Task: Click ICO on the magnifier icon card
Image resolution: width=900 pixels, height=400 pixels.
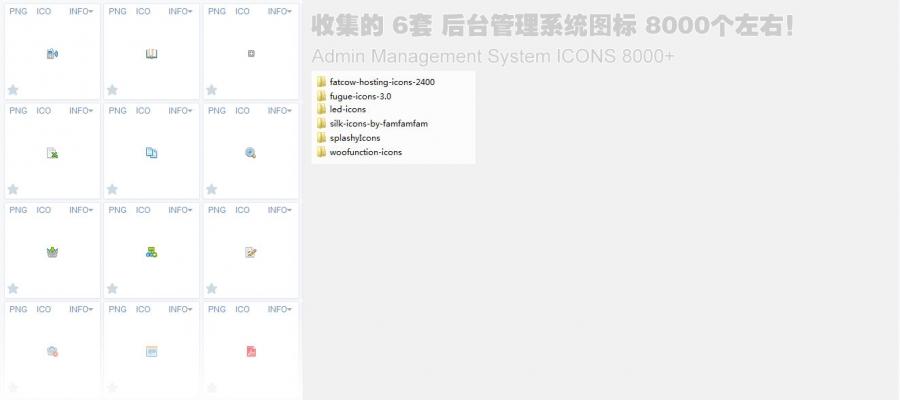Action: (242, 111)
